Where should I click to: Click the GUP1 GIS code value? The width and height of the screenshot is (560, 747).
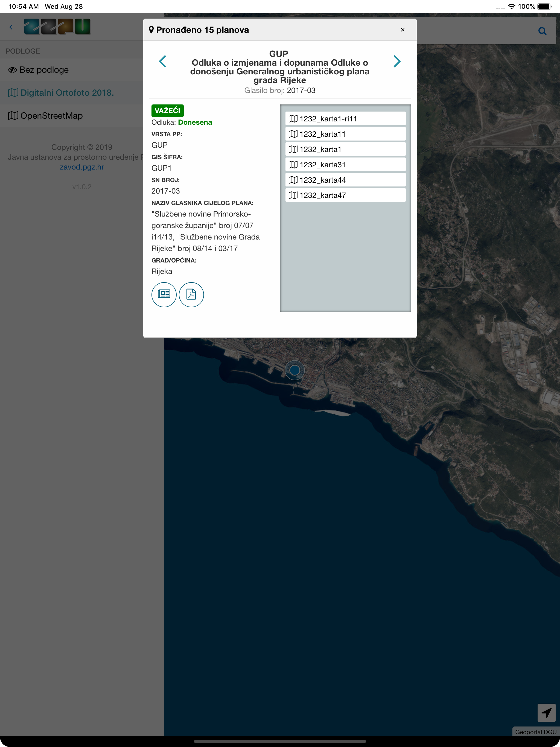pyautogui.click(x=161, y=168)
